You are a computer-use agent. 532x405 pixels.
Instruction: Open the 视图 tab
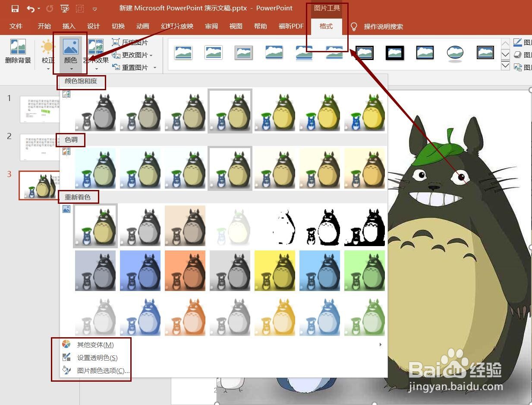point(236,26)
